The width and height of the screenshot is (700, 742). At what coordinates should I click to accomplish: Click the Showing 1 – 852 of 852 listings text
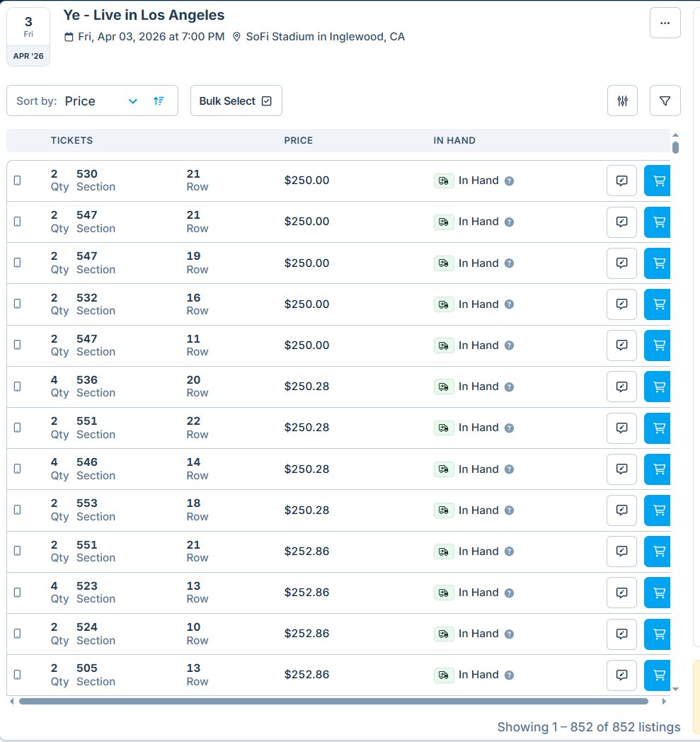pyautogui.click(x=588, y=727)
